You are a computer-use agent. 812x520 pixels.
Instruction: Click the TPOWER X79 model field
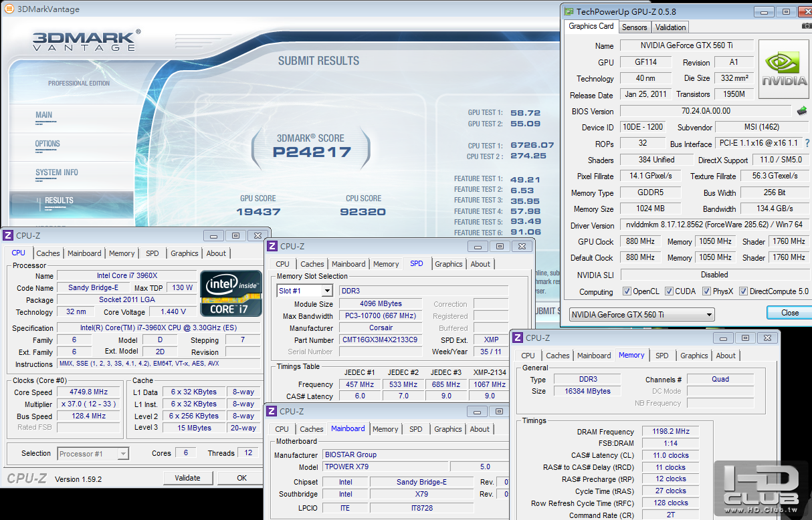pyautogui.click(x=385, y=467)
